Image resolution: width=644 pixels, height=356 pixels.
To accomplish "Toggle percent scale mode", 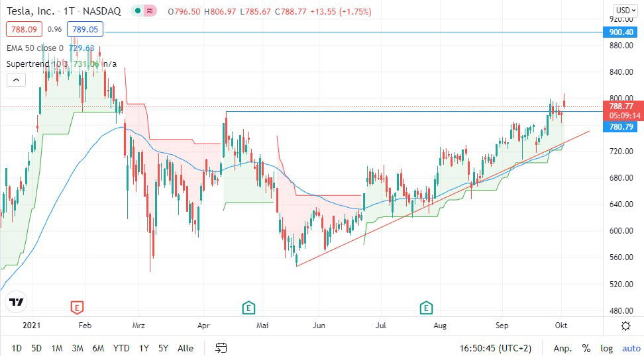I will click(x=586, y=348).
